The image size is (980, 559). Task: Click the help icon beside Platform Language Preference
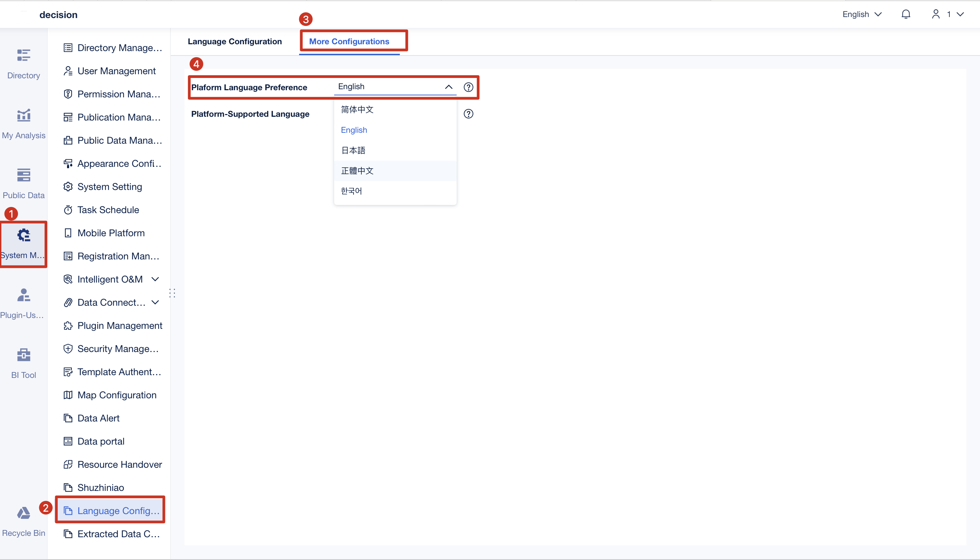(468, 87)
